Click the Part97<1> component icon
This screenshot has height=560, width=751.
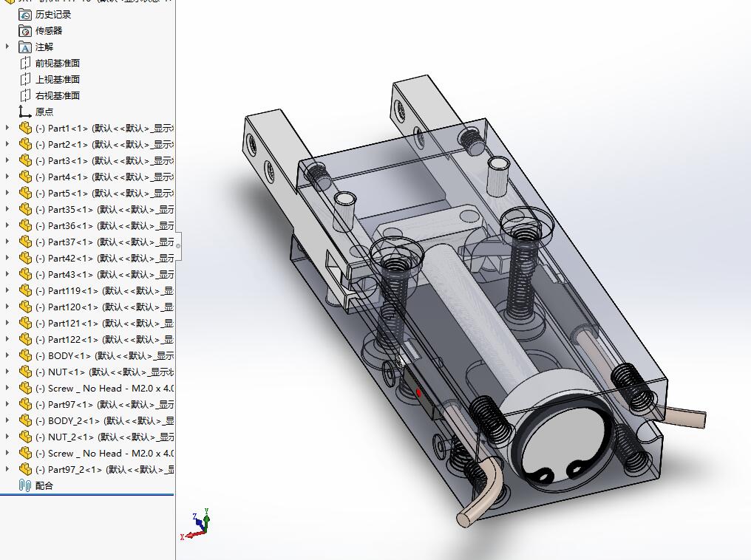[25, 405]
